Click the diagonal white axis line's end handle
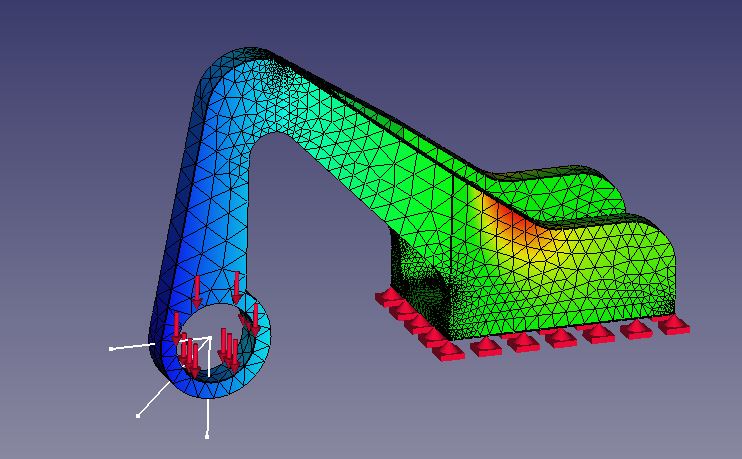The image size is (742, 459). click(138, 415)
